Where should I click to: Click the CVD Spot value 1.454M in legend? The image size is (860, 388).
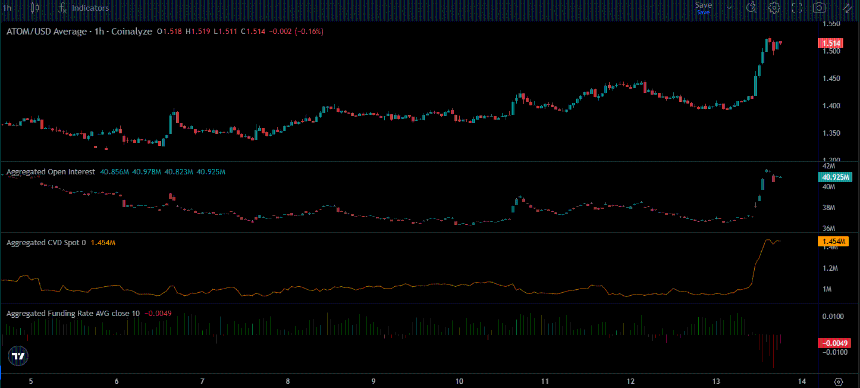click(x=103, y=242)
